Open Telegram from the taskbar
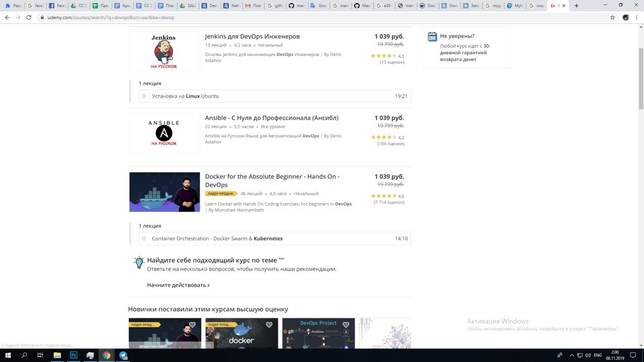This screenshot has height=362, width=644. click(x=123, y=355)
